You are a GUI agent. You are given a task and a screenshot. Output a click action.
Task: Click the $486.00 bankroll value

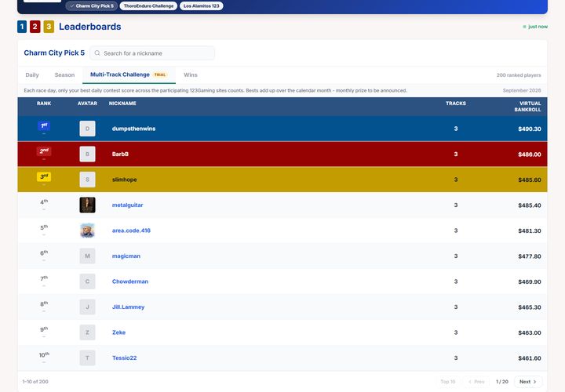530,154
